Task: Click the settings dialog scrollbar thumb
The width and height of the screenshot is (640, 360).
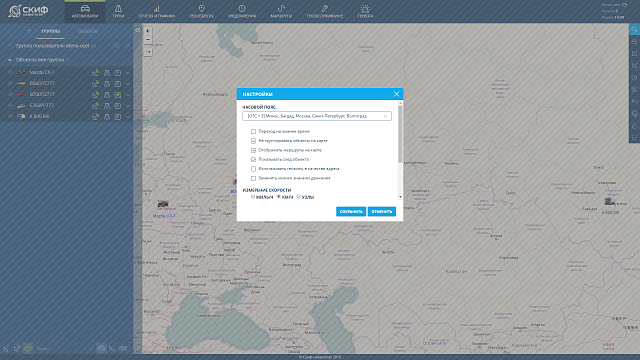Action: pyautogui.click(x=400, y=135)
